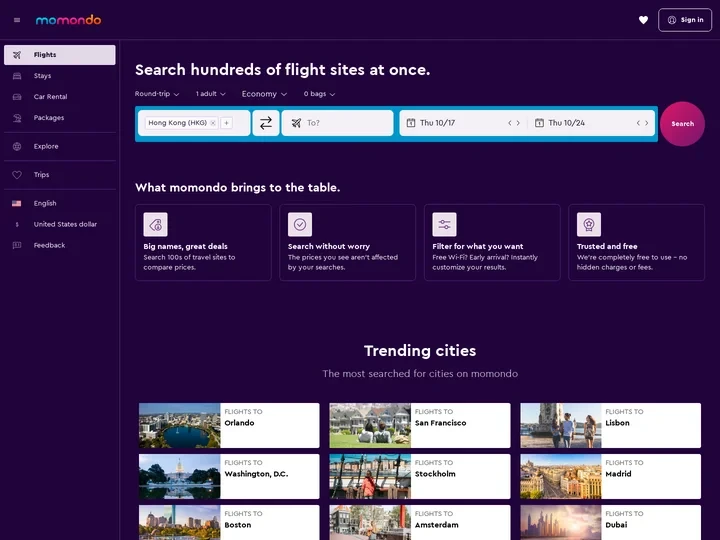This screenshot has height=540, width=720.
Task: Expand the 0 bags dropdown
Action: coord(319,94)
